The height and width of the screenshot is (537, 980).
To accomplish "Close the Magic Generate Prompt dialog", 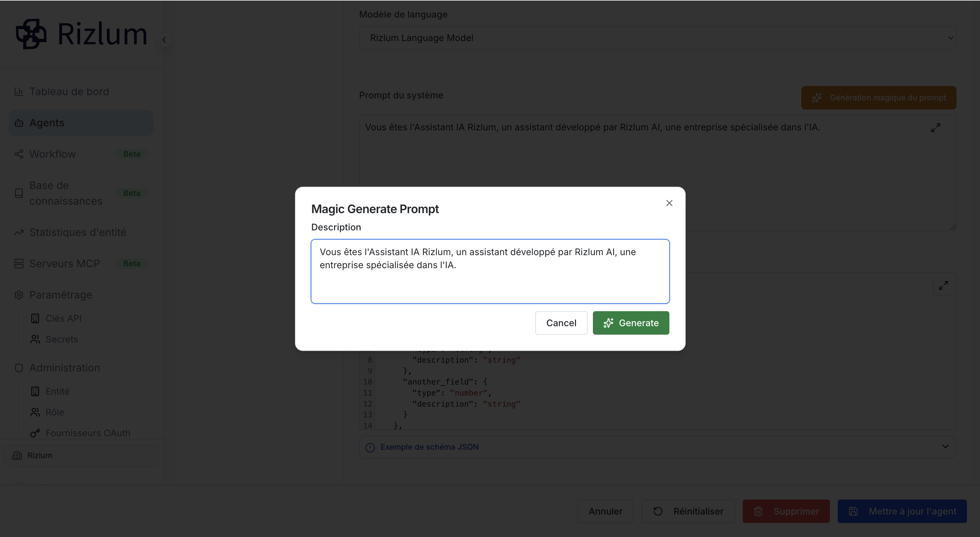I will pos(669,203).
